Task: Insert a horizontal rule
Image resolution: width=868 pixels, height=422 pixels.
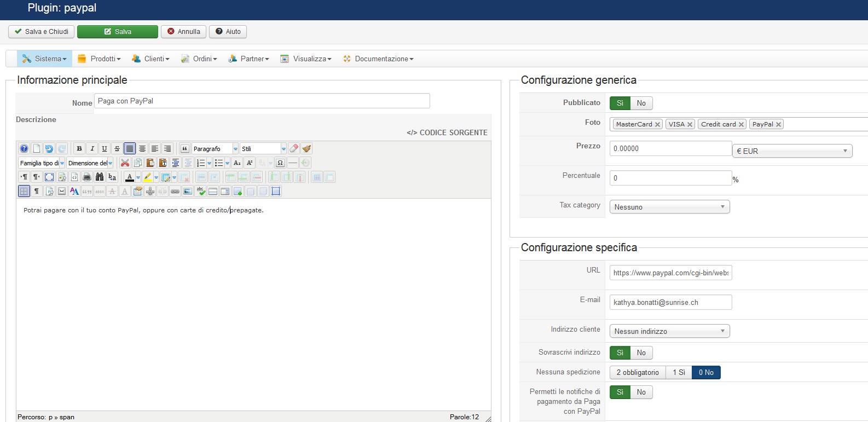Action: click(293, 163)
